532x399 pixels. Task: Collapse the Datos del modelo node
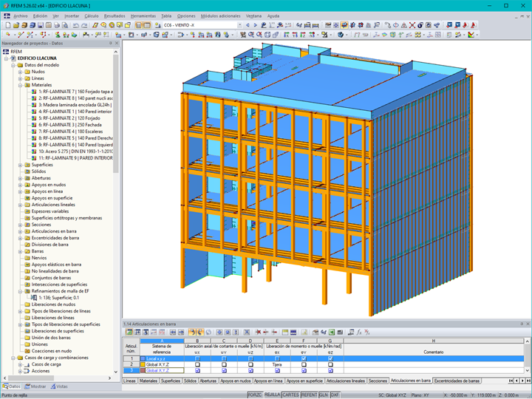pyautogui.click(x=13, y=65)
